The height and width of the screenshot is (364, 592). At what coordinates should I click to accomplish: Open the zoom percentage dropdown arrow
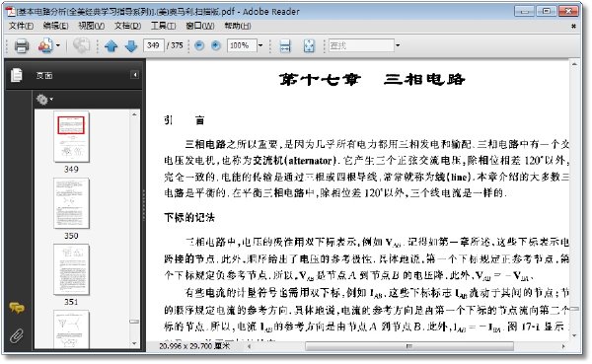point(260,45)
